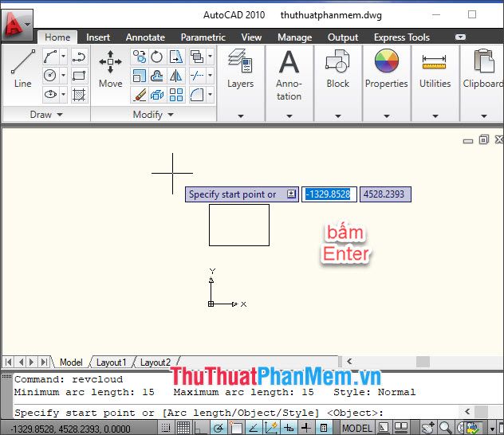This screenshot has width=504, height=435.
Task: Toggle Lineweight display in status bar
Action: click(306, 428)
